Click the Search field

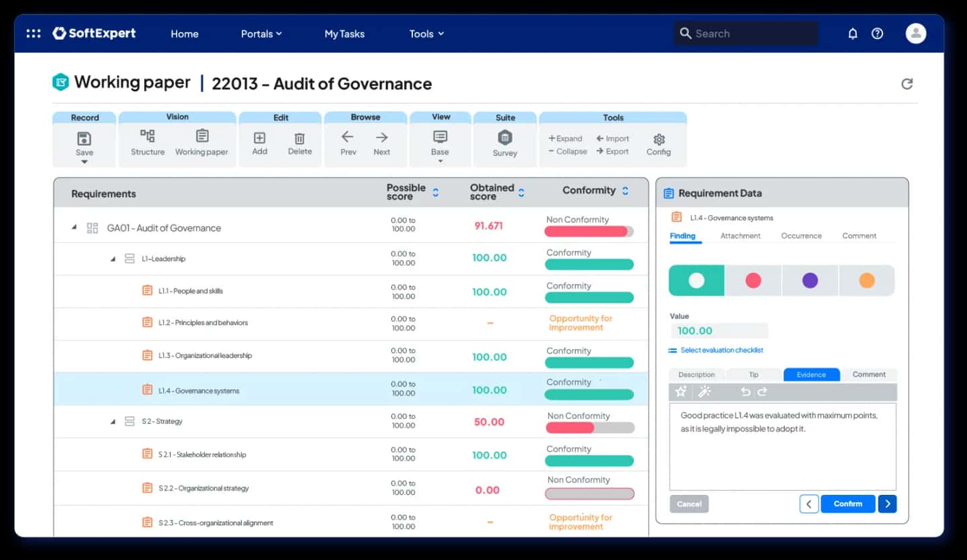click(x=746, y=34)
